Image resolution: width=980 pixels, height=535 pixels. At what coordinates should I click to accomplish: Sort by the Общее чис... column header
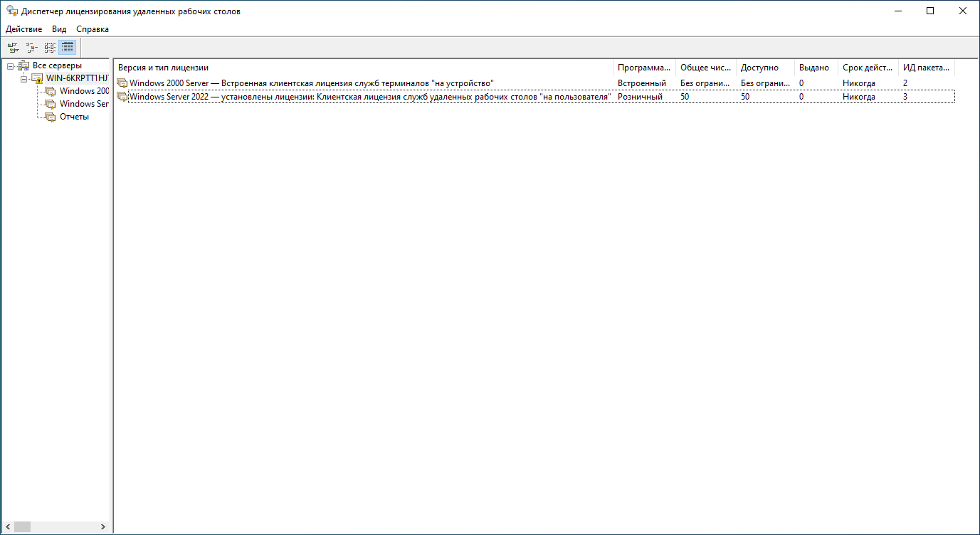coord(706,68)
